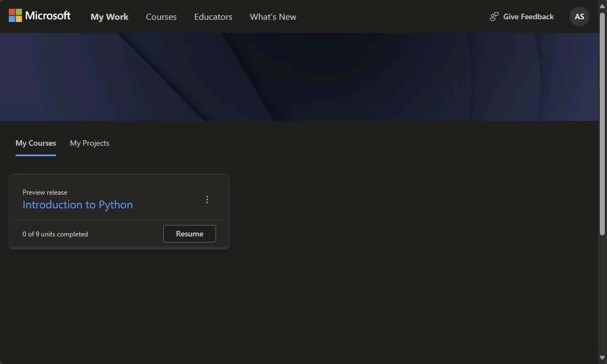Click the Introduction to Python course card
The image size is (607, 364).
119,212
